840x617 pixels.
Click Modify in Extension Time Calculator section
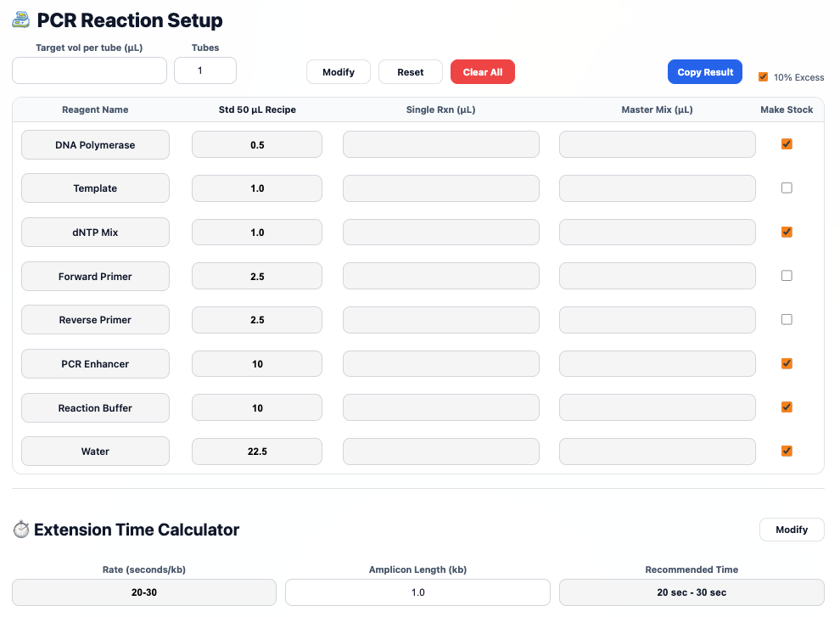(x=791, y=530)
